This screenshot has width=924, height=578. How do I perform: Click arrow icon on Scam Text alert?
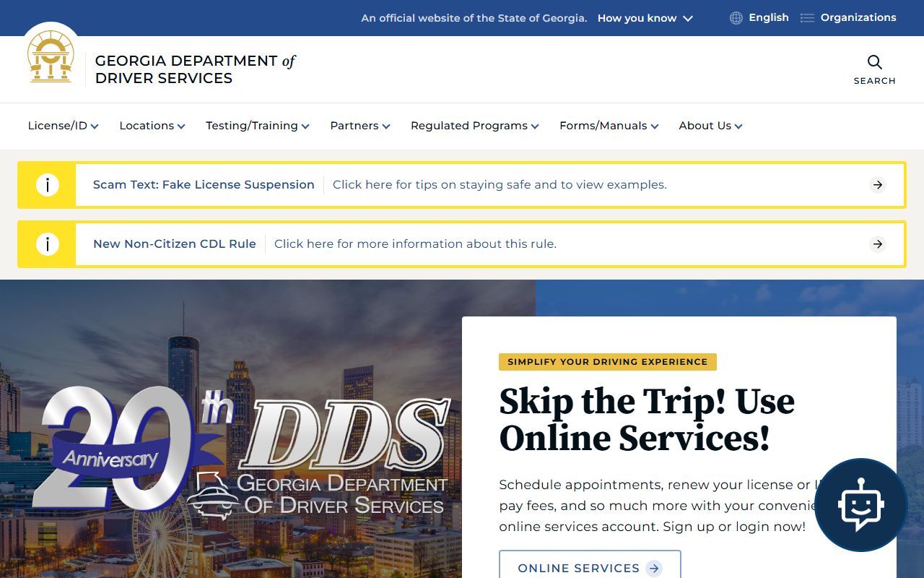pyautogui.click(x=878, y=185)
